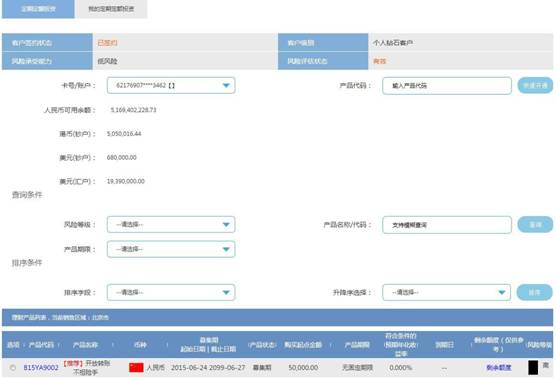Screen dimensions: 556x379
Task: Expand the 风险等级 dropdown
Action: click(171, 224)
